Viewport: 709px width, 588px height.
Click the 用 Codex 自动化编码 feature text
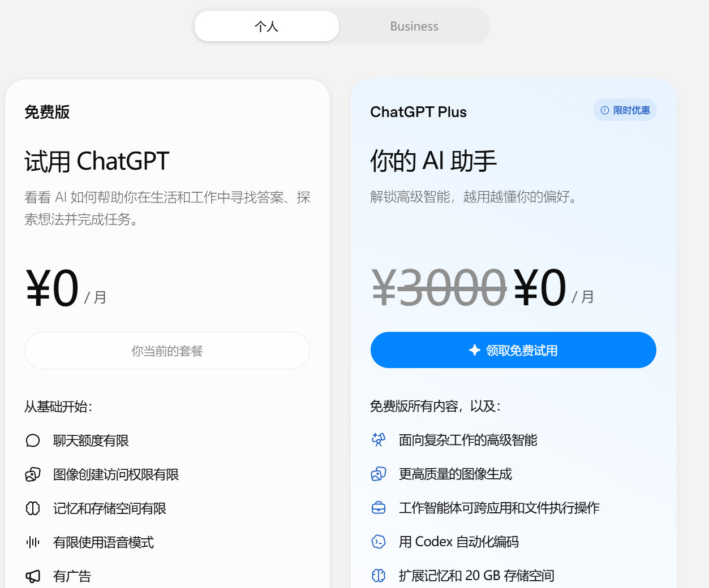pyautogui.click(x=459, y=542)
